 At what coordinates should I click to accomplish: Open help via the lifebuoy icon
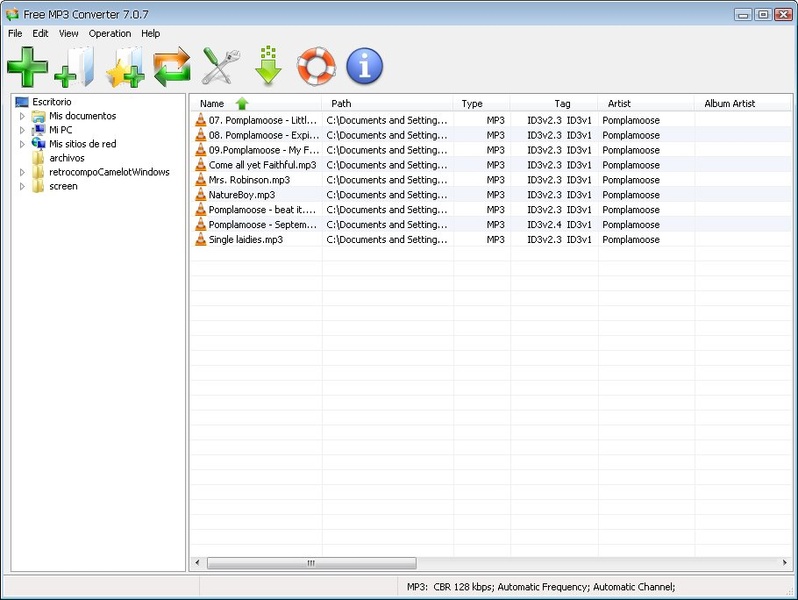(316, 67)
